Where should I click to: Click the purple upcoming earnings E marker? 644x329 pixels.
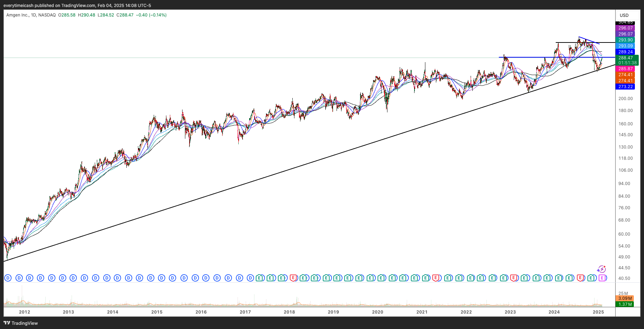602,278
